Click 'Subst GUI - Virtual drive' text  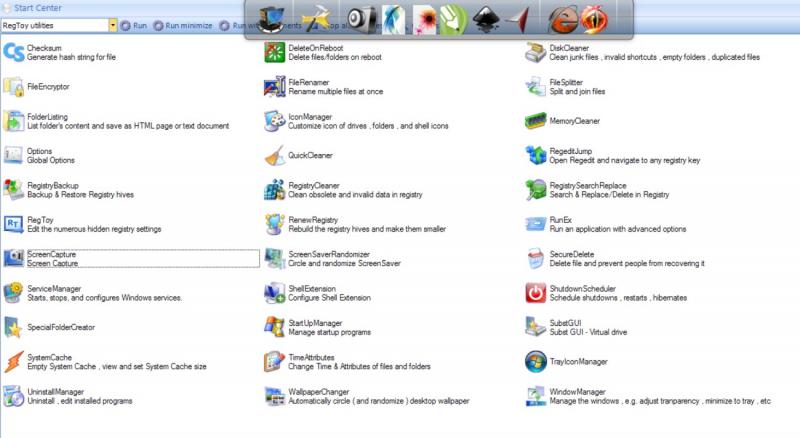(x=588, y=332)
